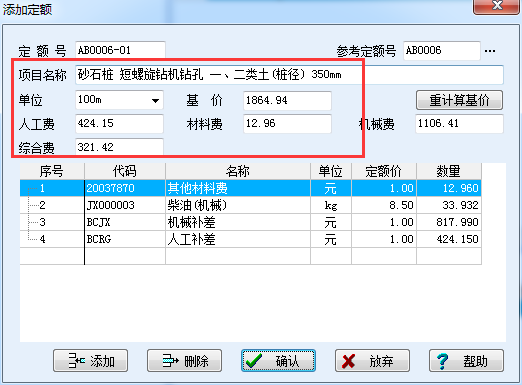Click the 机械费 field showing 1106.41
Screen dimensions: 522x385
pos(459,124)
